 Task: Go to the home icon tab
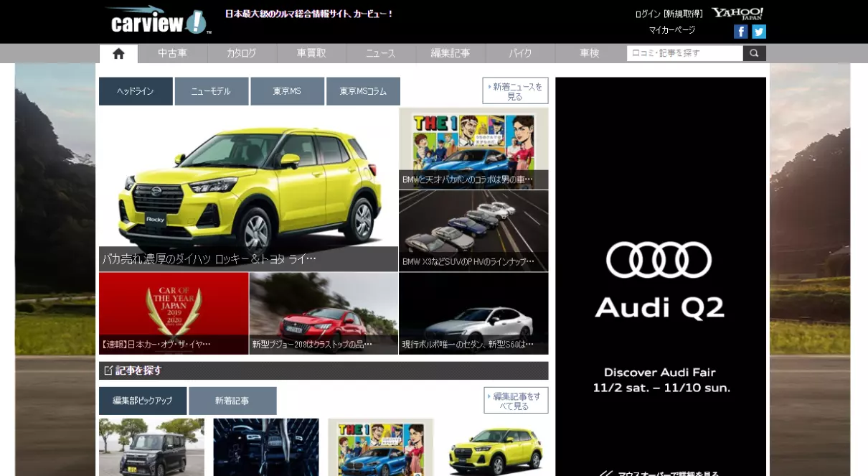click(118, 53)
